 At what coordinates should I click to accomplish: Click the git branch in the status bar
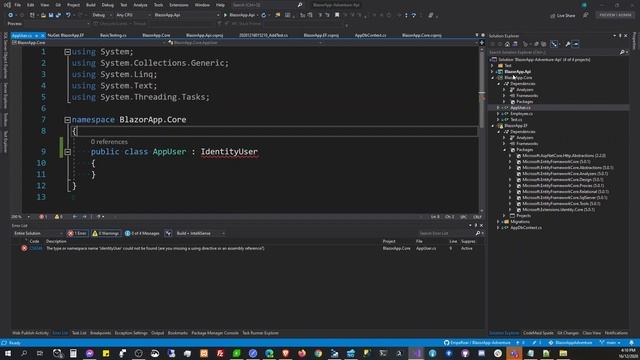[610, 343]
